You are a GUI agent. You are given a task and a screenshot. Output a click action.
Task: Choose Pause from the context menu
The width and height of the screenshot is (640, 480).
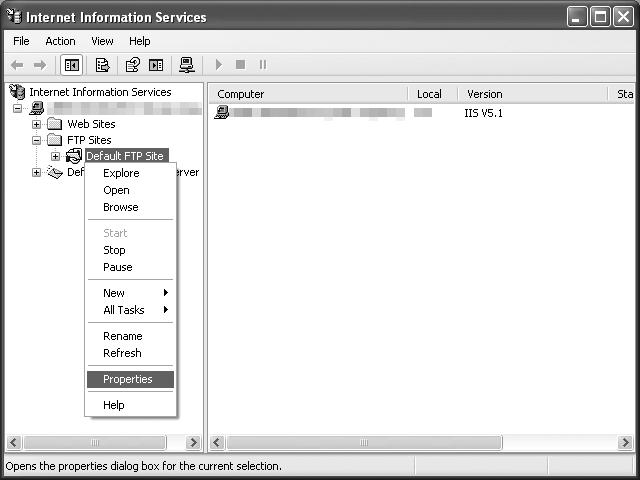131,267
